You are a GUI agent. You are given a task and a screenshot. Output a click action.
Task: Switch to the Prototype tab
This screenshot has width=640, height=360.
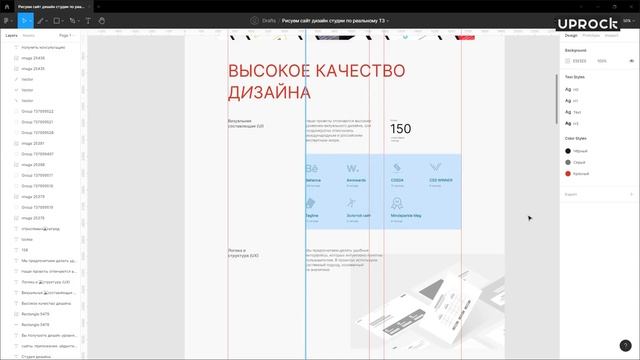coord(591,36)
